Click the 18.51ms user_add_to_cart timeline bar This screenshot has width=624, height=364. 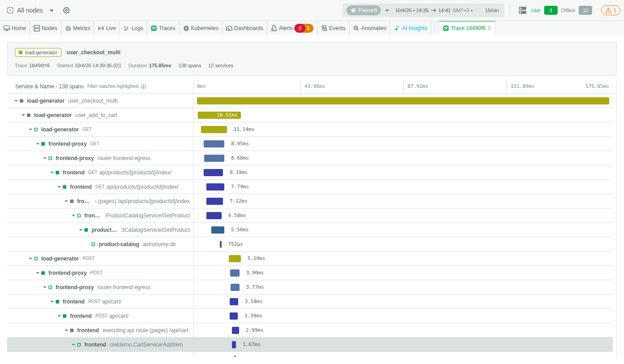pyautogui.click(x=219, y=115)
